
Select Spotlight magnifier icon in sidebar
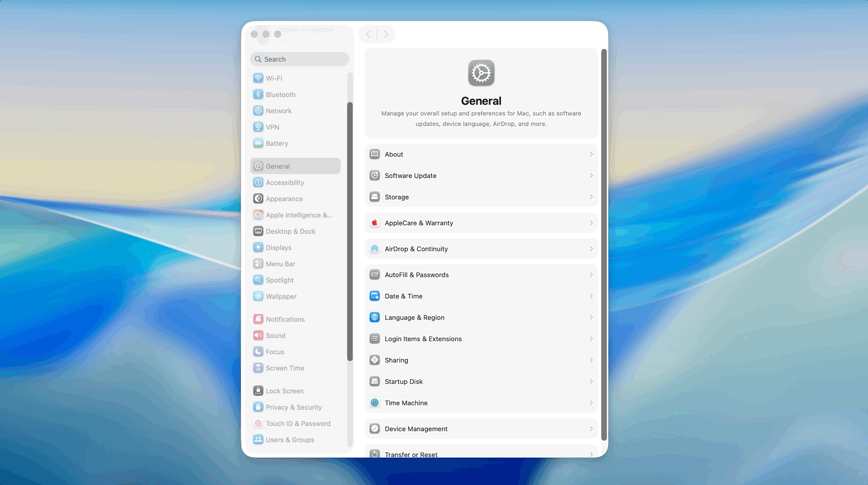[258, 280]
